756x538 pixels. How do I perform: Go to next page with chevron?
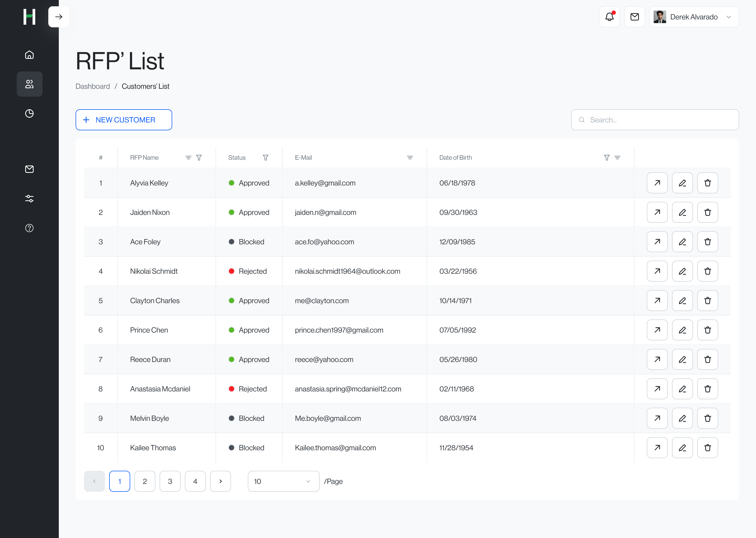tap(220, 481)
